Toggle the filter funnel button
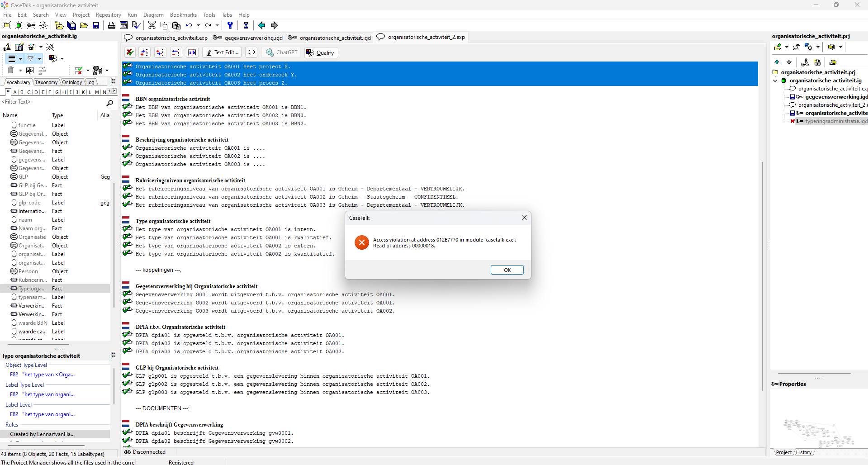Screen dimensions: 868x465 (x=30, y=59)
